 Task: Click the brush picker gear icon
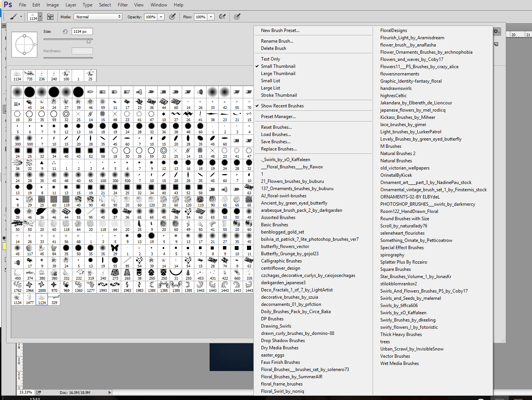(x=496, y=31)
